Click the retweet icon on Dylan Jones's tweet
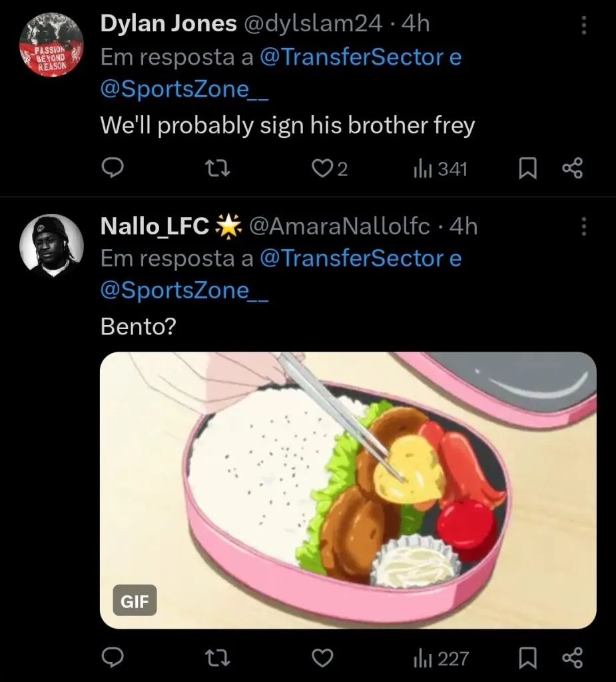 click(x=216, y=169)
